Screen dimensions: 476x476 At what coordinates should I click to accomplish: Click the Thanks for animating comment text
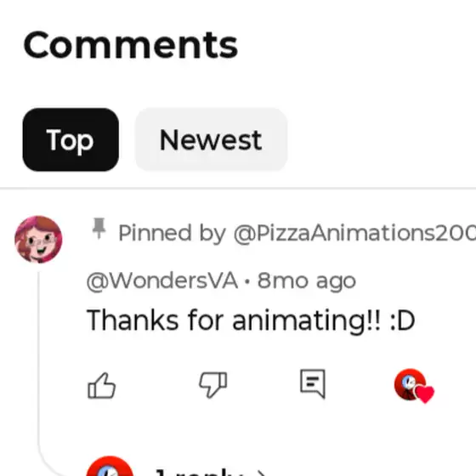click(x=251, y=320)
